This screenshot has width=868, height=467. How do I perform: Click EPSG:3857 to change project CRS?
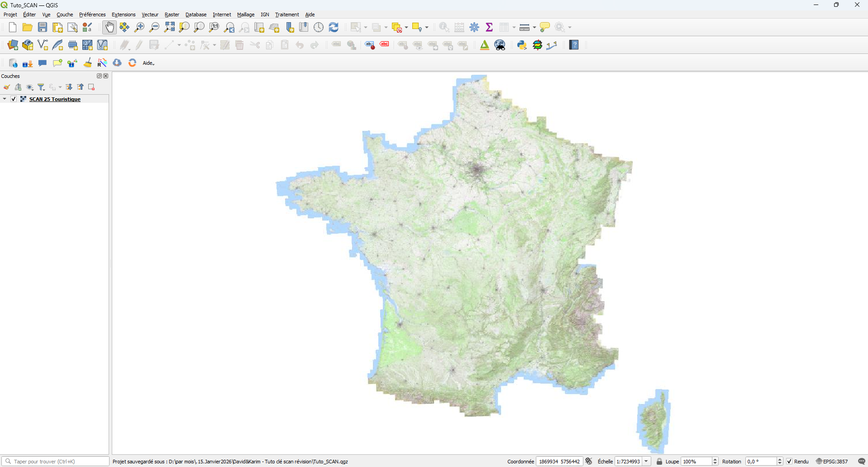pos(835,461)
